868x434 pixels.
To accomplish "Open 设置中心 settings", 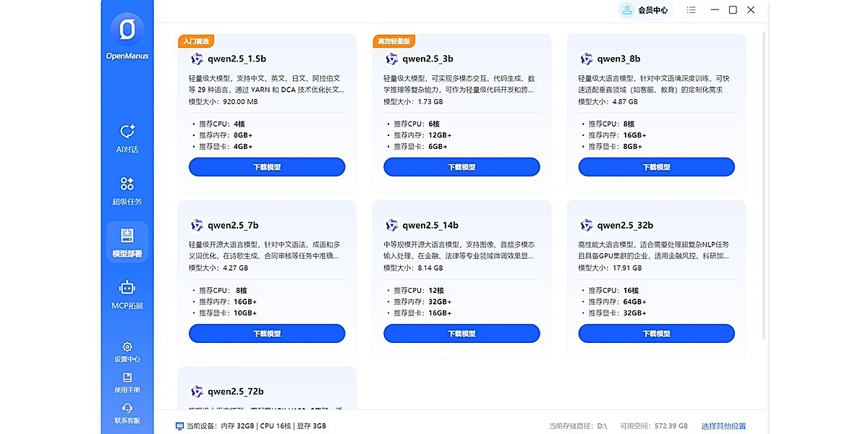I will [127, 351].
